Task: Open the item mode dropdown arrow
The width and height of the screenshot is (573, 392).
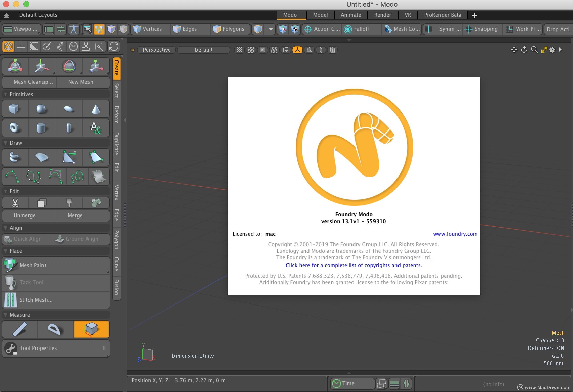Action: tap(271, 29)
